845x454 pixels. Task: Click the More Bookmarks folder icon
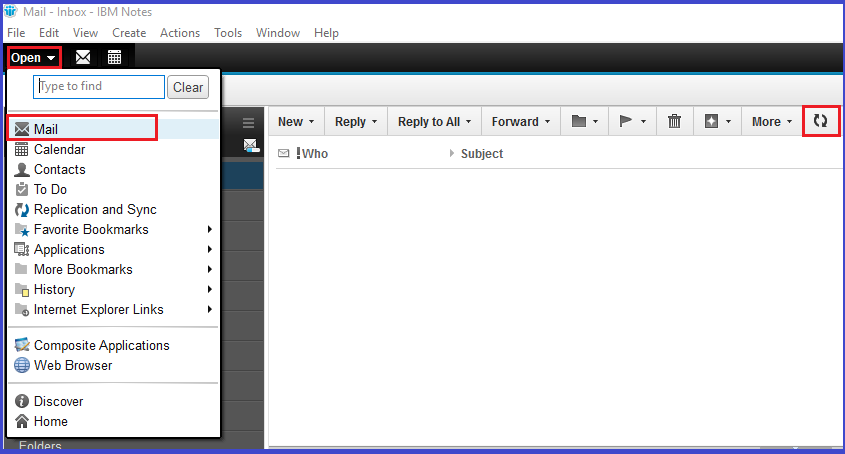tap(21, 269)
